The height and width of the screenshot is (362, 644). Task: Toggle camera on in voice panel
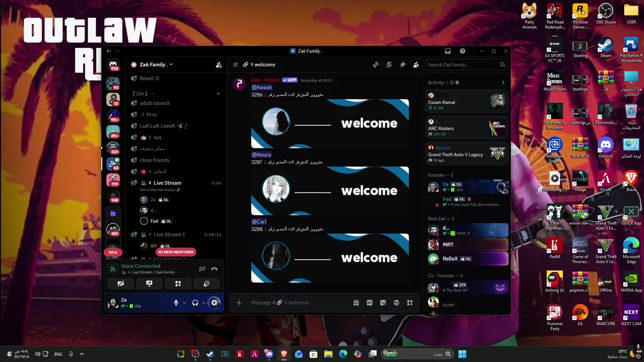click(x=121, y=284)
